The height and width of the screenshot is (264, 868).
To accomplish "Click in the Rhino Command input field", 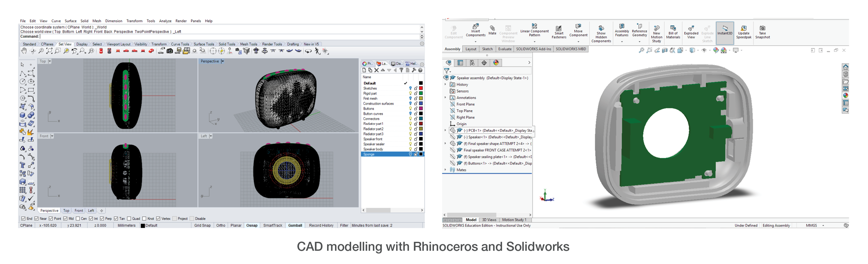I will [x=229, y=37].
